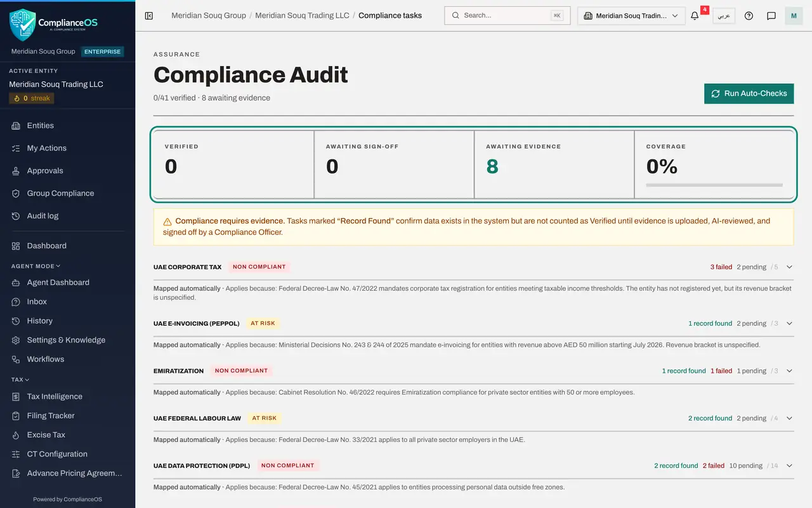Collapse the sidebar panel toggle icon
Viewport: 812px width, 508px height.
[149, 16]
